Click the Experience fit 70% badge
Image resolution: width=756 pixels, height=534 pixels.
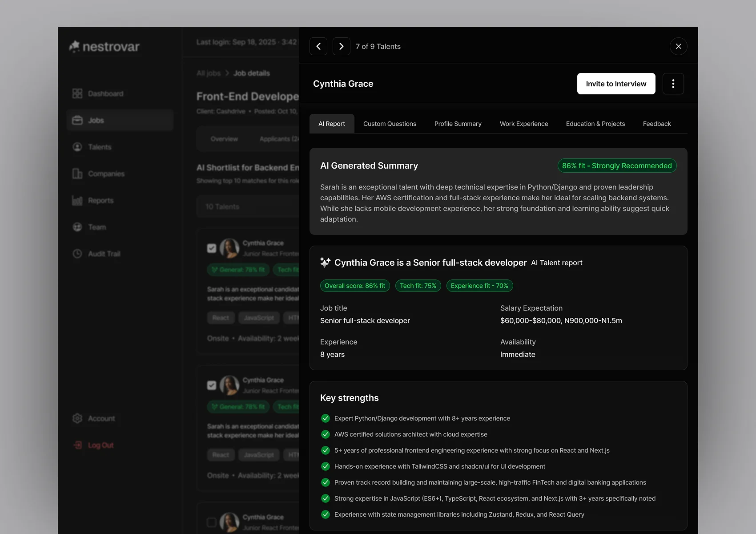pyautogui.click(x=479, y=286)
